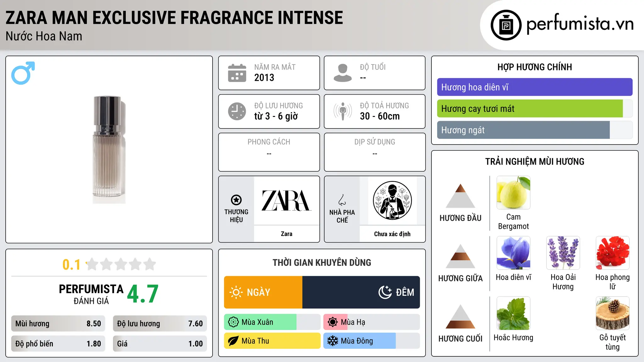The image size is (644, 362).
Task: Click the clock icon for longevity
Action: (x=237, y=111)
